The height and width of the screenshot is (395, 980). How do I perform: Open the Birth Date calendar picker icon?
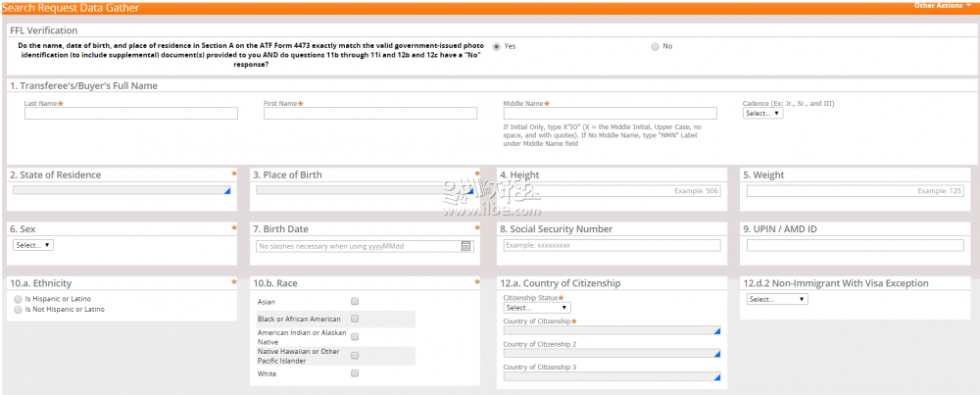click(465, 246)
